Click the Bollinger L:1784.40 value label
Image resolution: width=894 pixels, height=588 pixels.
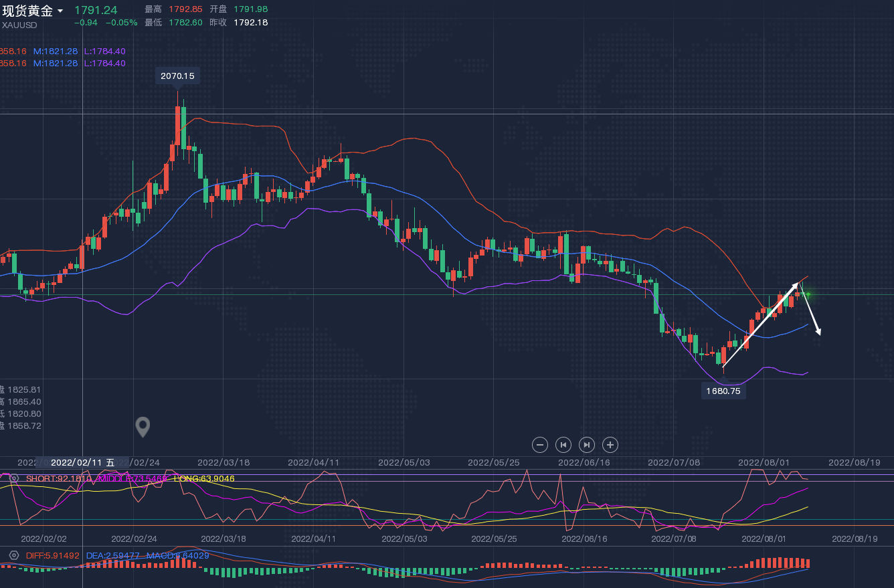coord(104,52)
